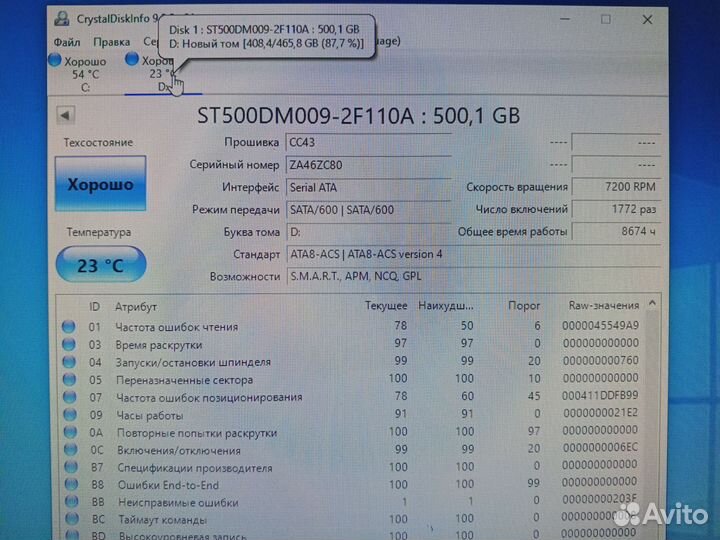Click the 23 °C temperature button
Image resolution: width=720 pixels, height=540 pixels.
(100, 266)
